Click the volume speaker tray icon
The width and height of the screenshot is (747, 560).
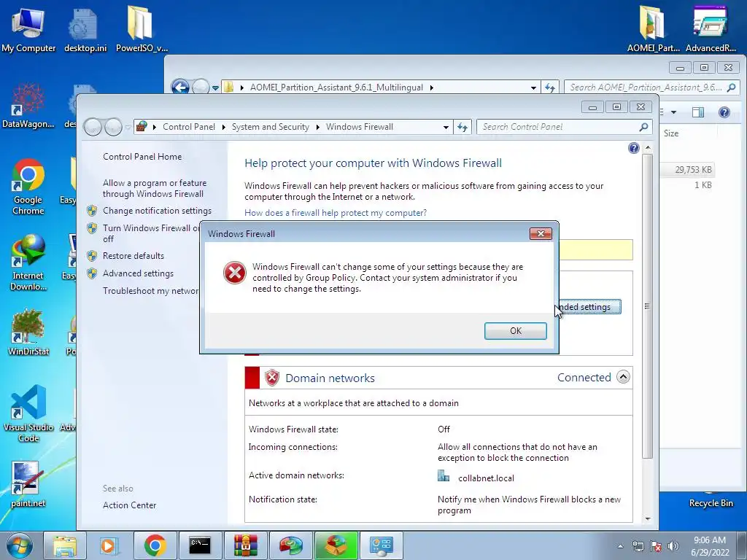tap(673, 546)
